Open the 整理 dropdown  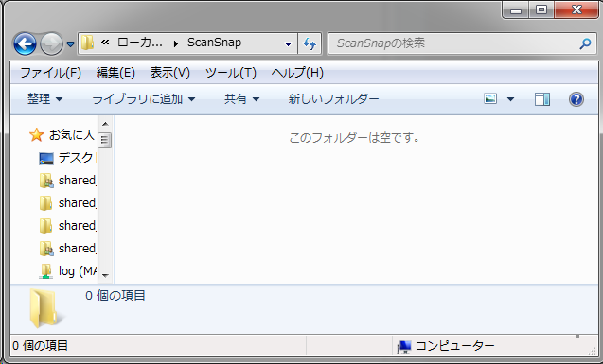click(45, 99)
